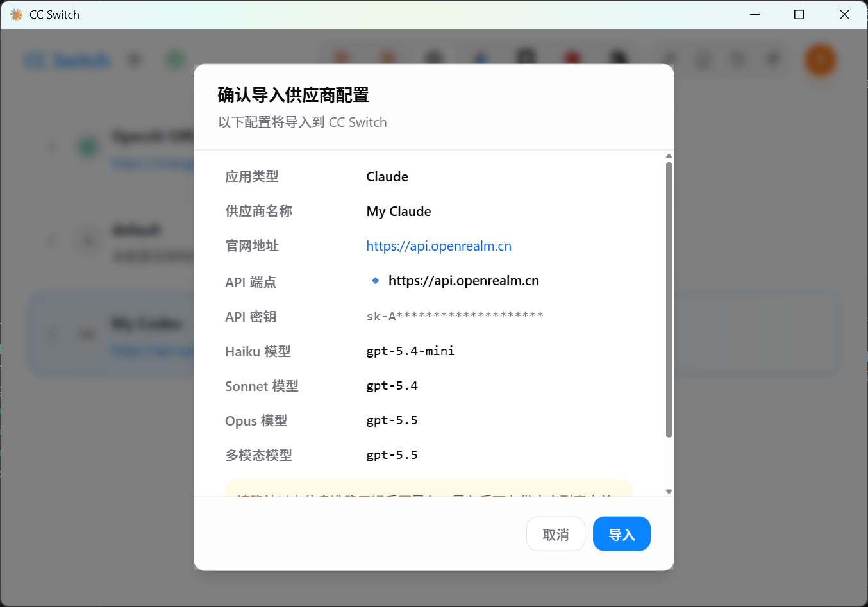Click the Sonnet 模型 label
The width and height of the screenshot is (868, 607).
pos(262,386)
